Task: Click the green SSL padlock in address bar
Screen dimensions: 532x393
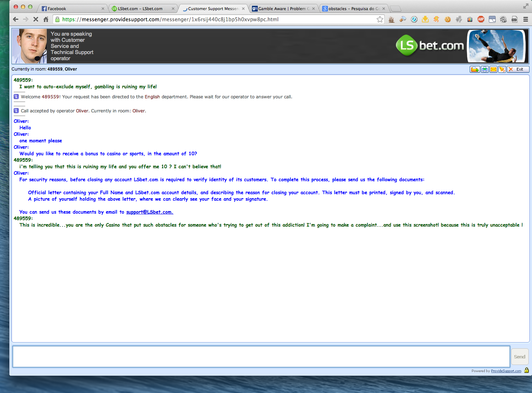Action: 57,19
